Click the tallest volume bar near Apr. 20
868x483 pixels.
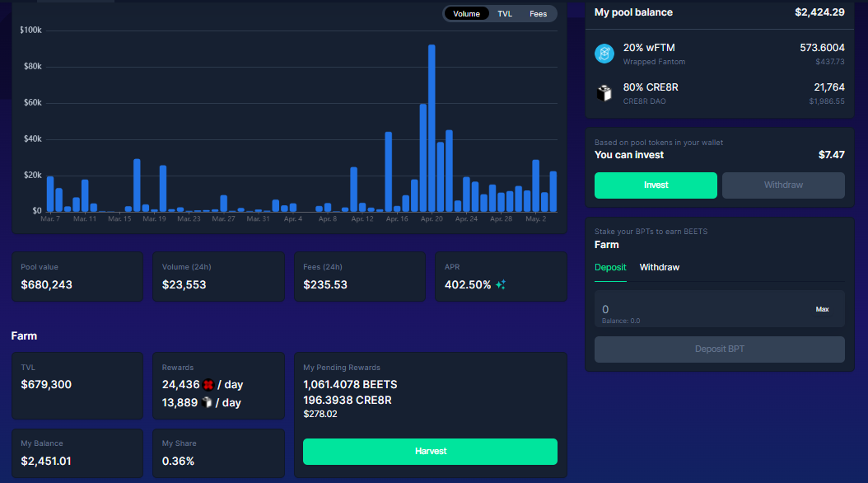432,129
